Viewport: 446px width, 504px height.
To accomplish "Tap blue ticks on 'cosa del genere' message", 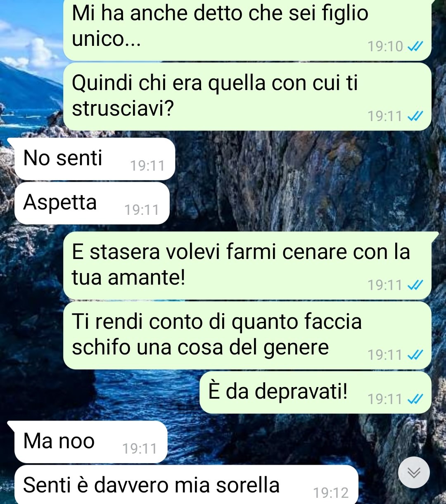I will point(415,355).
